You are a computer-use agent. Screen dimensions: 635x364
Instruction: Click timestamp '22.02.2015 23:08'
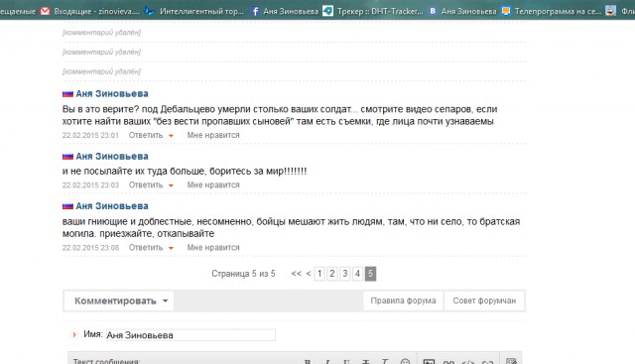[90, 248]
